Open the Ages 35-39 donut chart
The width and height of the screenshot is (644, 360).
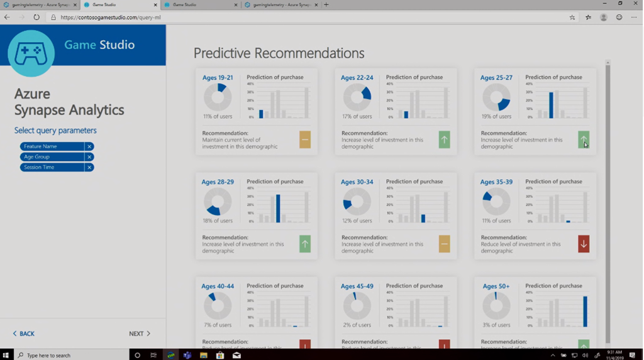pyautogui.click(x=496, y=202)
